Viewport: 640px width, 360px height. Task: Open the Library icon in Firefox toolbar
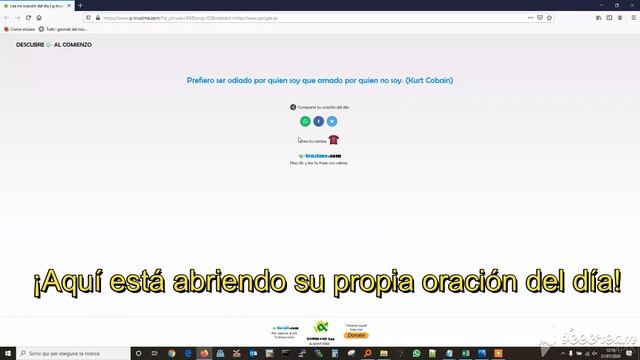point(598,18)
